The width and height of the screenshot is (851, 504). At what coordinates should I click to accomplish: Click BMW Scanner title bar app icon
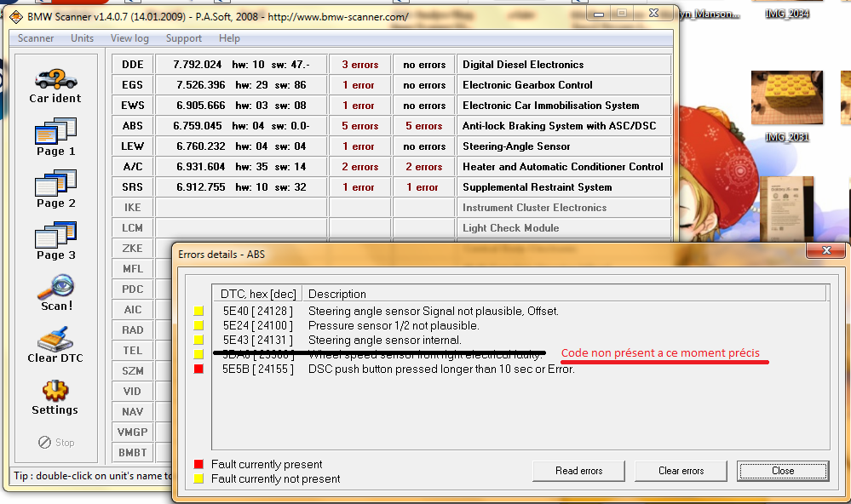(16, 17)
